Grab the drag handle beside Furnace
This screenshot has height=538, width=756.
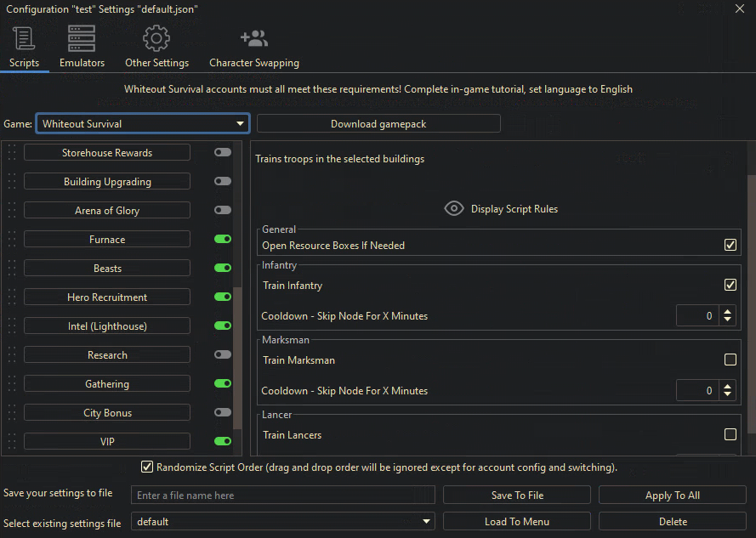tap(12, 239)
